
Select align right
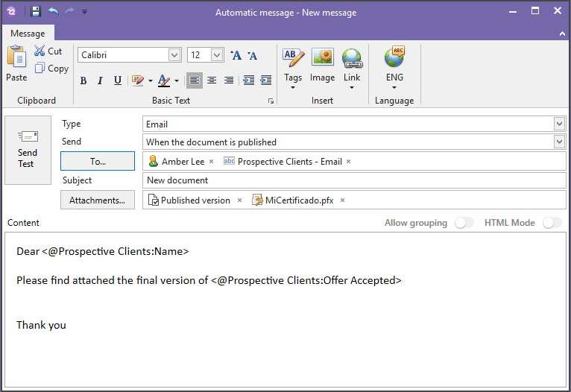pos(229,80)
